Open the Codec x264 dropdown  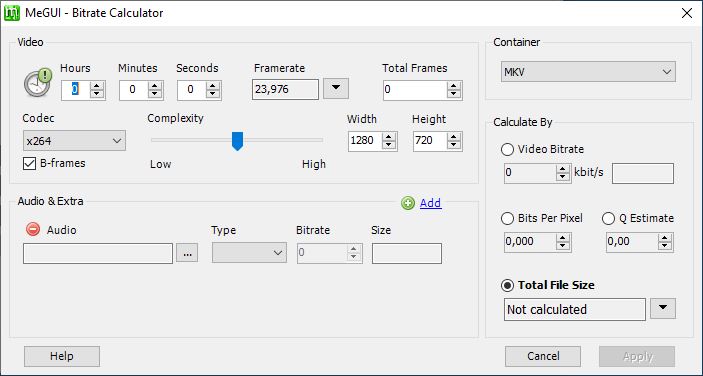point(74,141)
